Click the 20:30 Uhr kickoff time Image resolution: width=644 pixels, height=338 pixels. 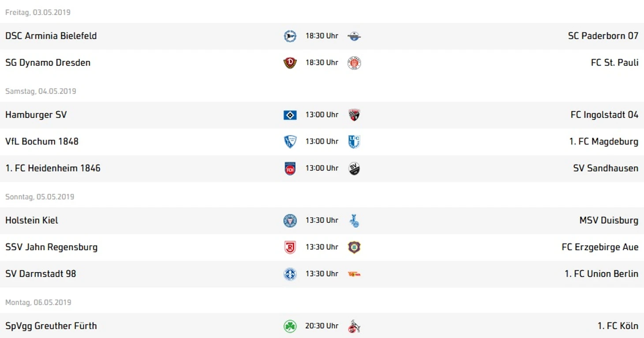point(322,326)
